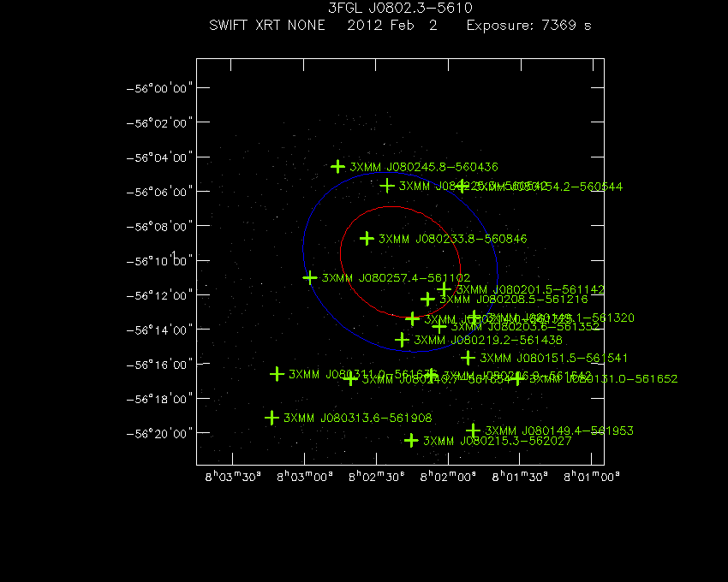This screenshot has height=582, width=728.
Task: Click the label 3XMM J080215.3-562027
Action: (x=498, y=441)
